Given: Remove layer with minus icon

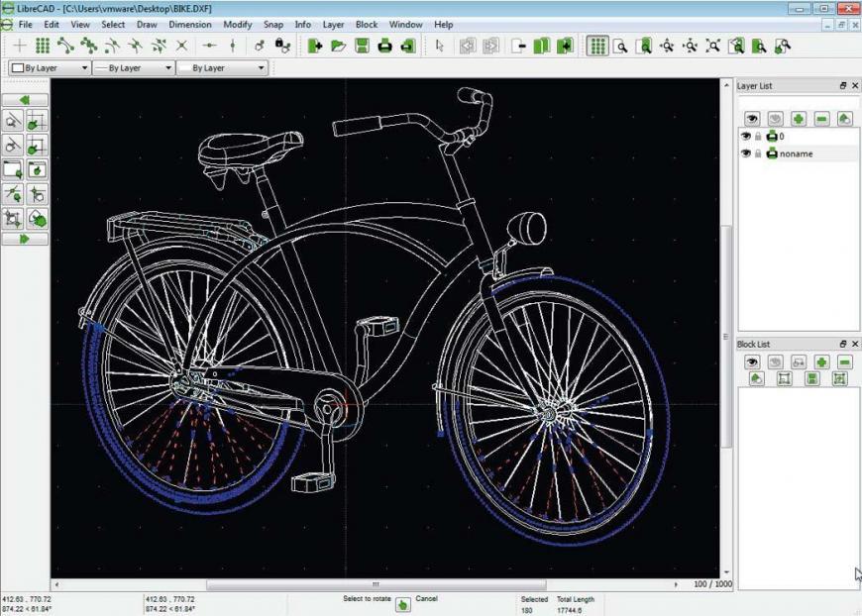Looking at the screenshot, I should point(821,118).
